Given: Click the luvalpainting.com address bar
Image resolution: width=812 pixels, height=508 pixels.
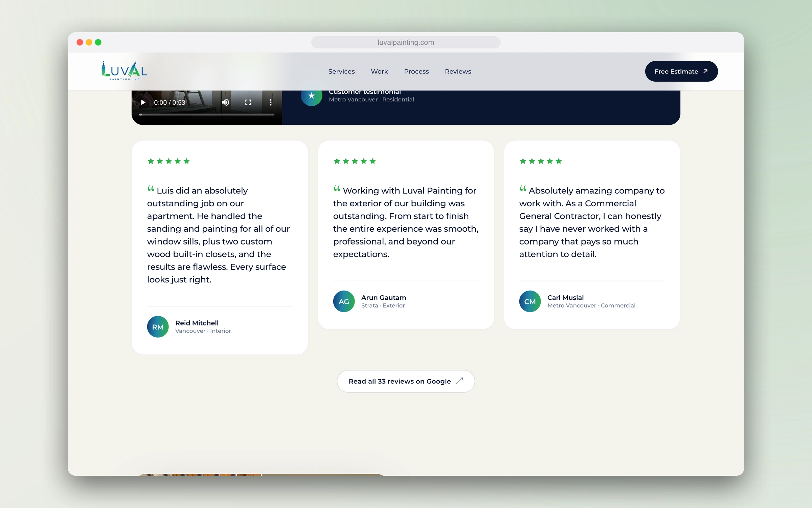Looking at the screenshot, I should click(x=406, y=42).
